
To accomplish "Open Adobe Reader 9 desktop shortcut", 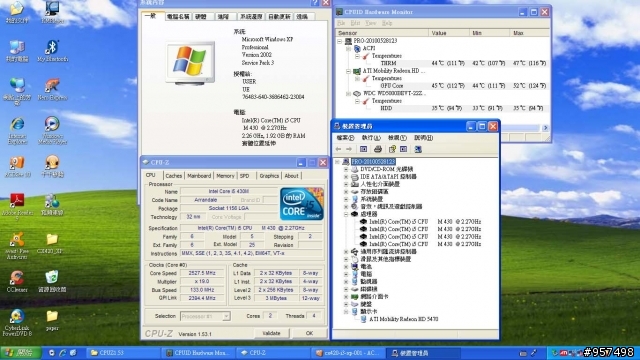I will [17, 207].
